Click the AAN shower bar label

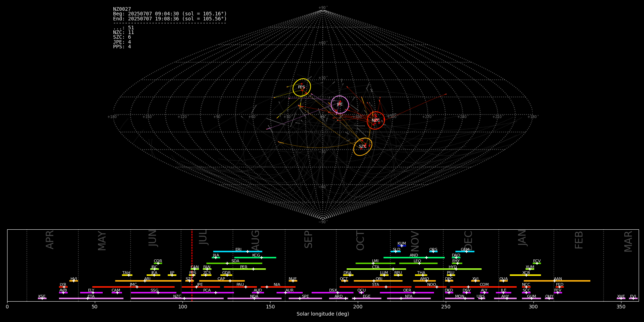pos(558,279)
